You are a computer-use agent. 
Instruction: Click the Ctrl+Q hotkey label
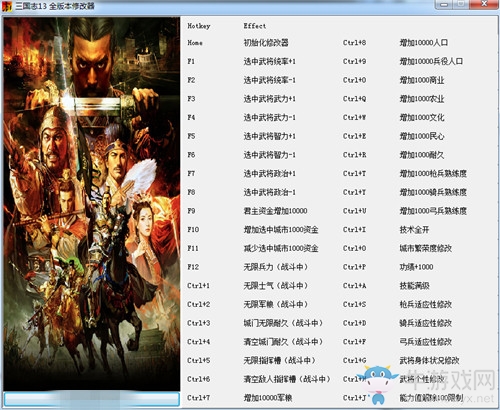point(354,99)
